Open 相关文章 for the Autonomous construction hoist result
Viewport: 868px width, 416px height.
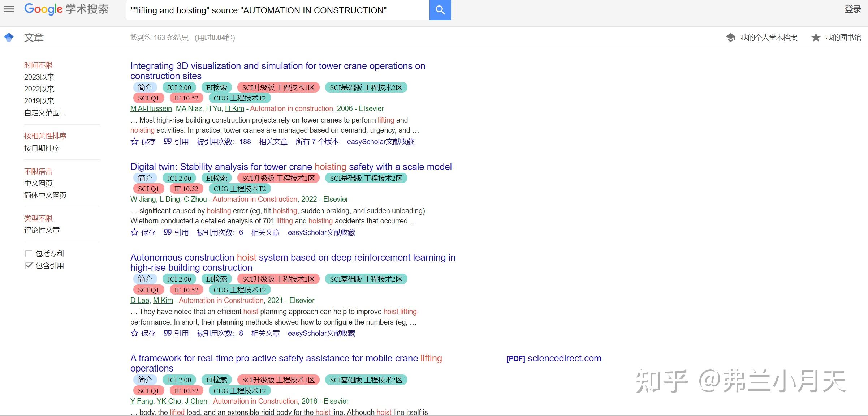[x=265, y=333]
